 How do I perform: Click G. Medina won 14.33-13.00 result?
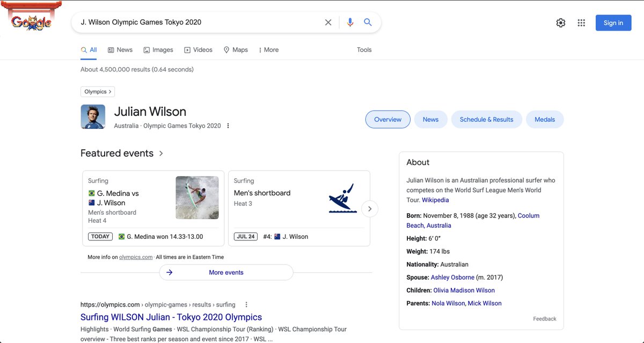point(165,237)
